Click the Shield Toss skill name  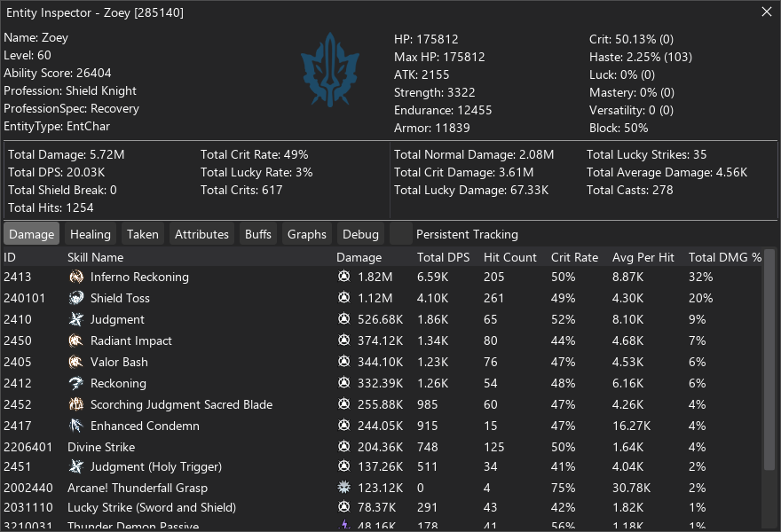tap(120, 298)
